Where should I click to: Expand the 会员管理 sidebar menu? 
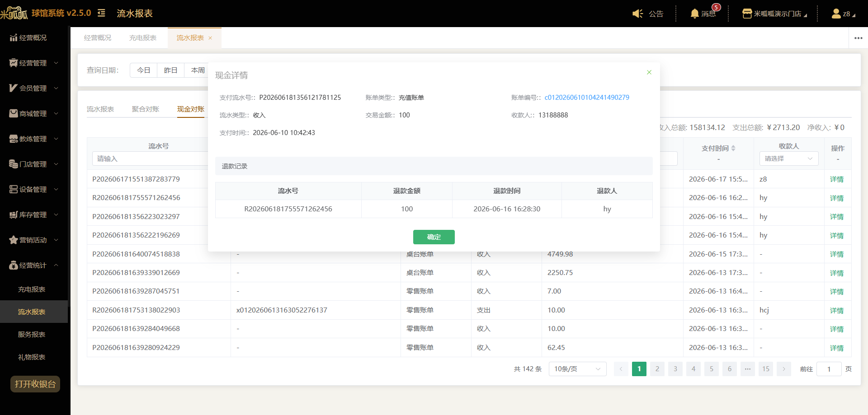pos(34,88)
